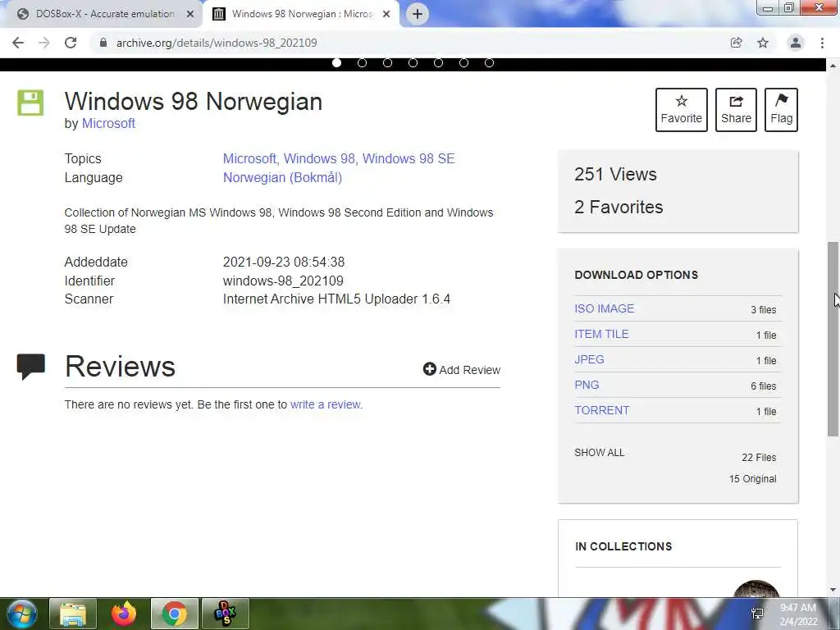The height and width of the screenshot is (630, 840).
Task: Select the third carousel dot
Action: click(387, 62)
